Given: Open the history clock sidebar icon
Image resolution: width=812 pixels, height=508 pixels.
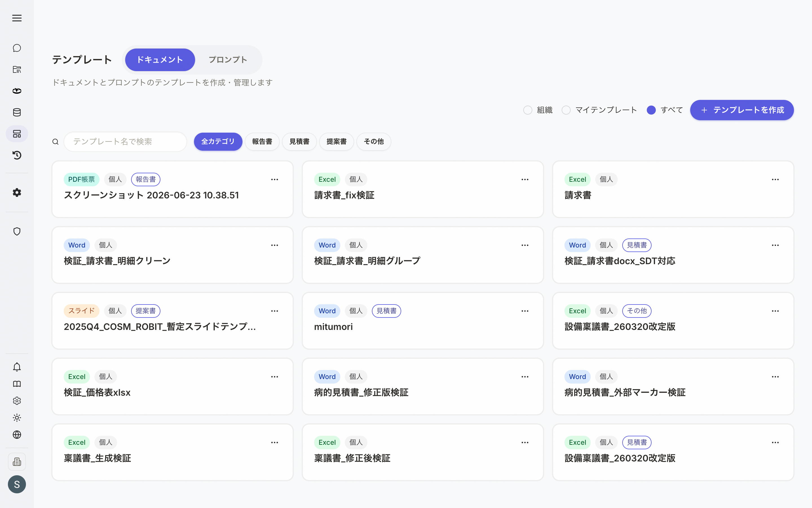Looking at the screenshot, I should tap(17, 155).
